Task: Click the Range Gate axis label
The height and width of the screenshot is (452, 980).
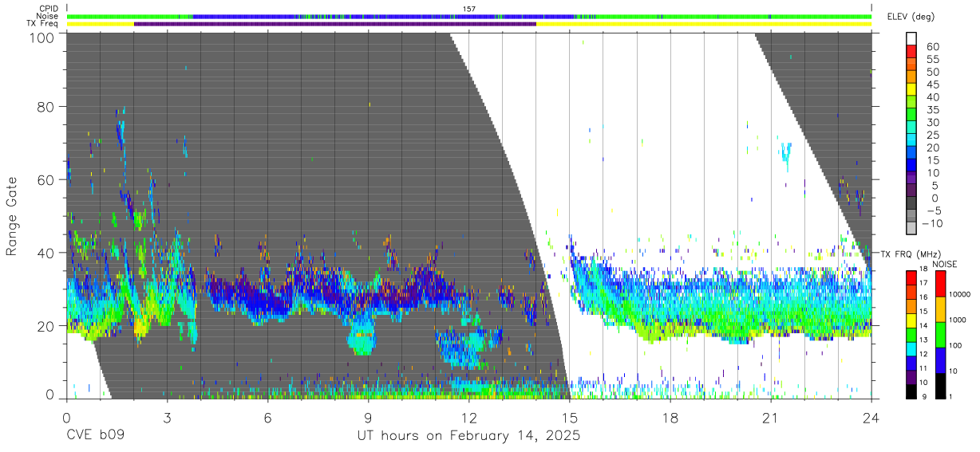Action: [x=12, y=217]
